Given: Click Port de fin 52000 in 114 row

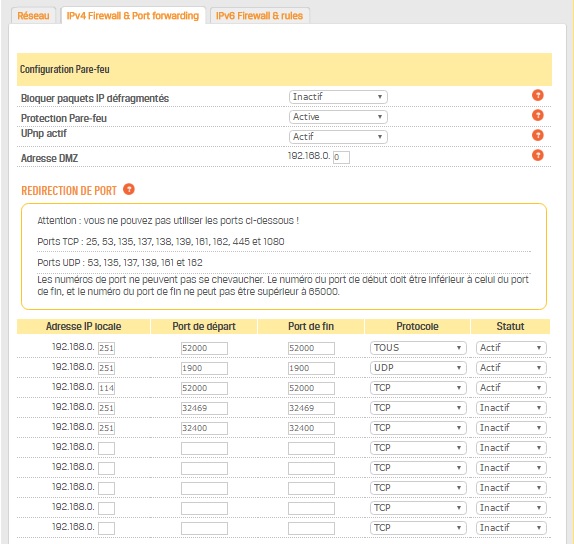Looking at the screenshot, I should click(x=311, y=388).
